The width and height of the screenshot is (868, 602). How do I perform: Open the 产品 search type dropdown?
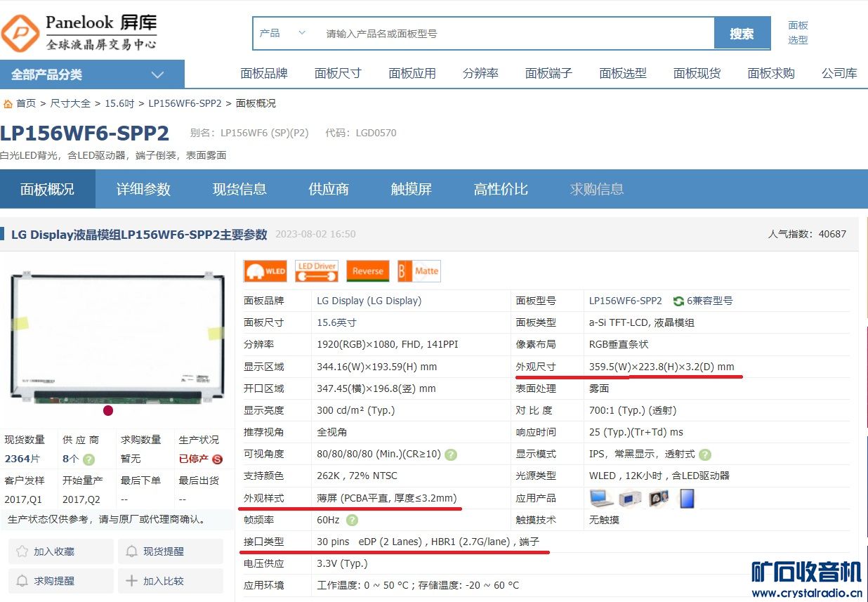(x=282, y=33)
